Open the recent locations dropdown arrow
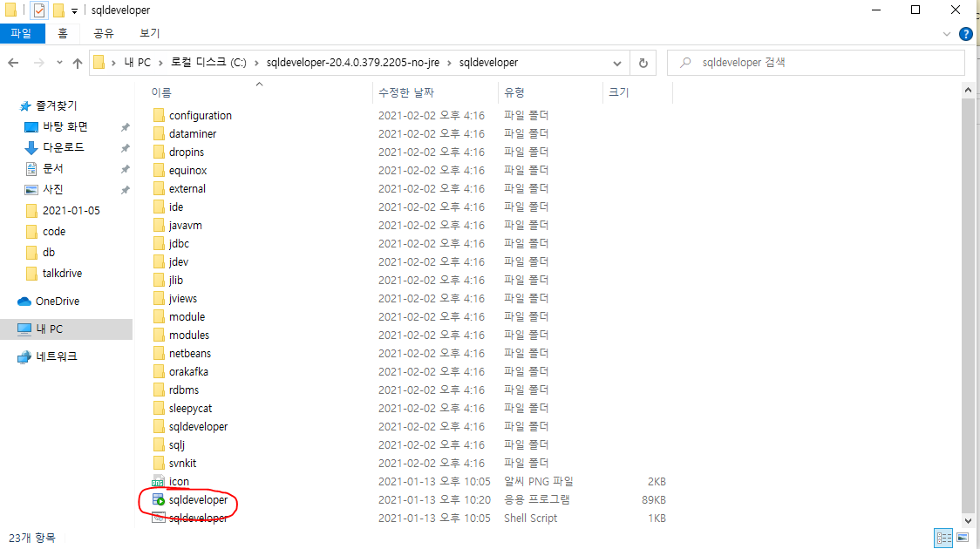980x549 pixels. tap(59, 63)
